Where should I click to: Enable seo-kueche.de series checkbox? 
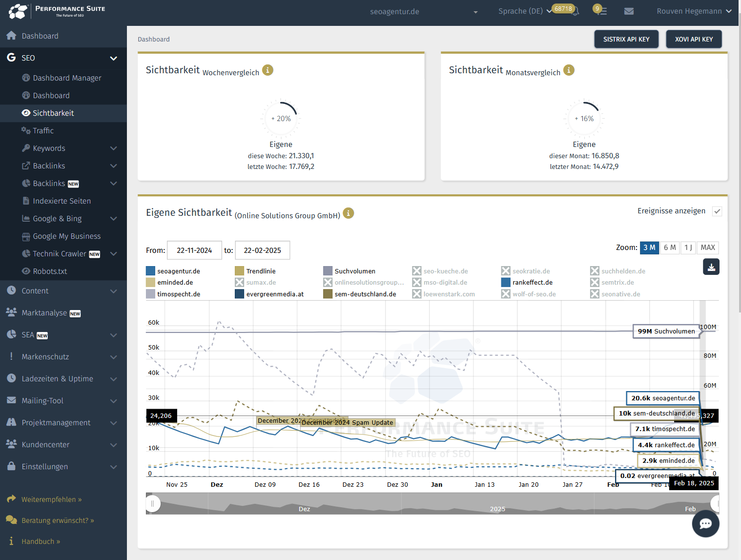[417, 271]
